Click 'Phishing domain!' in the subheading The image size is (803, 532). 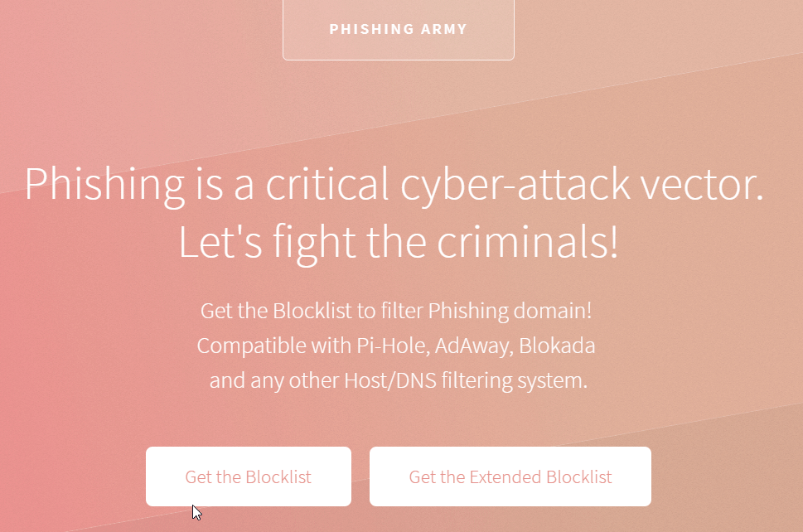[x=510, y=312]
